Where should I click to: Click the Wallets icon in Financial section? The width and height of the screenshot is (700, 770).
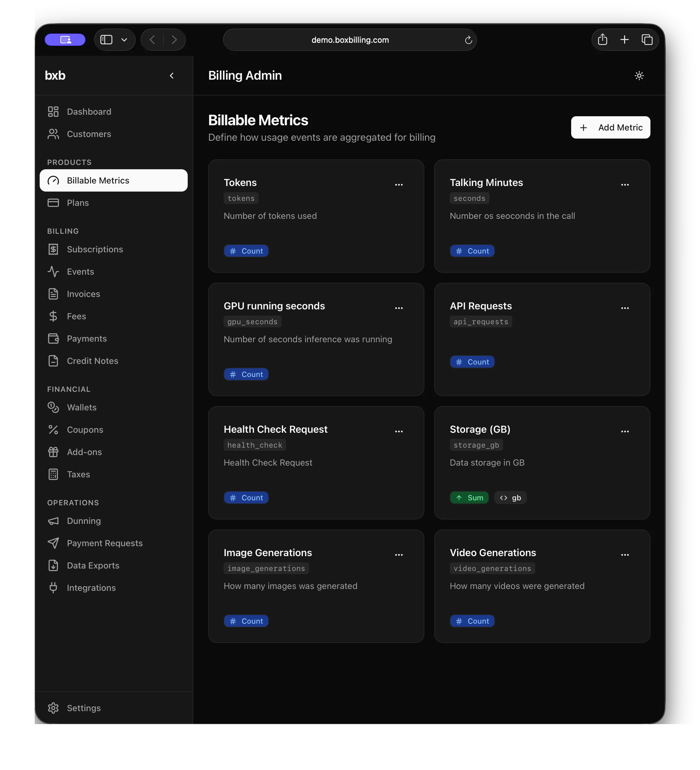point(54,408)
